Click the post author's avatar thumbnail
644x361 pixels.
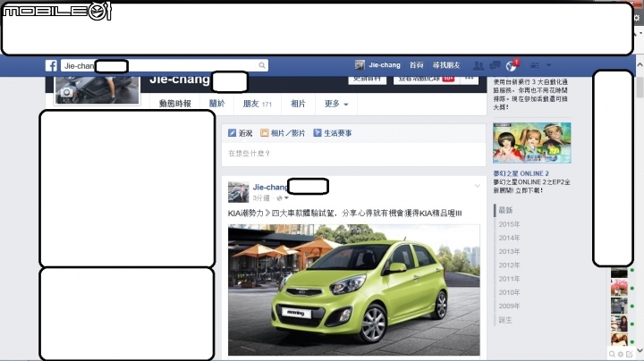coord(238,192)
